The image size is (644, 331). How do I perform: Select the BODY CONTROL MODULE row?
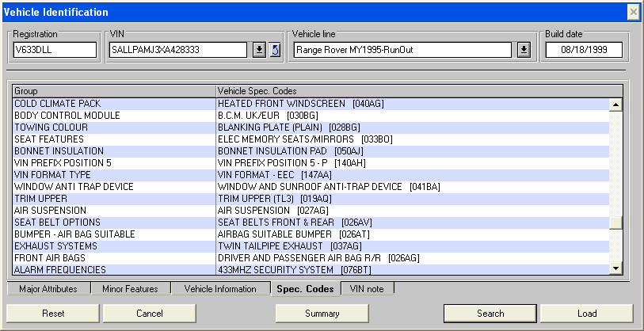pyautogui.click(x=311, y=116)
